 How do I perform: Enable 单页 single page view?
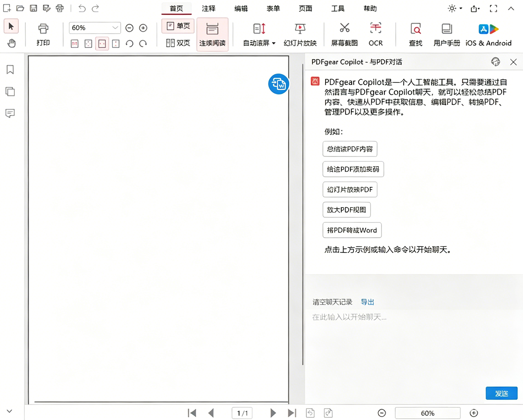click(x=178, y=26)
